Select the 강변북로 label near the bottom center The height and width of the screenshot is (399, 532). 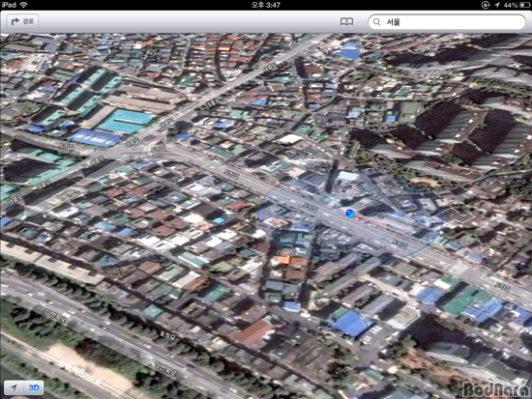[x=166, y=369]
